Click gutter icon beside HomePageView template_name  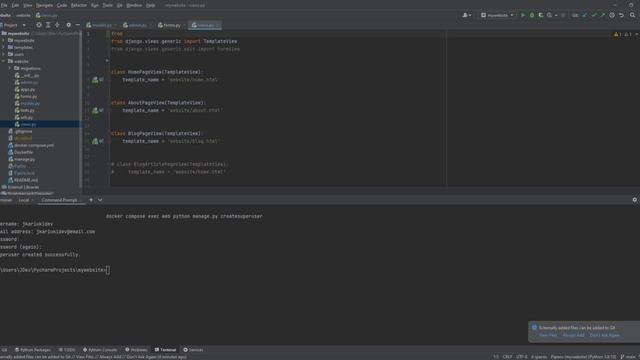click(x=97, y=80)
